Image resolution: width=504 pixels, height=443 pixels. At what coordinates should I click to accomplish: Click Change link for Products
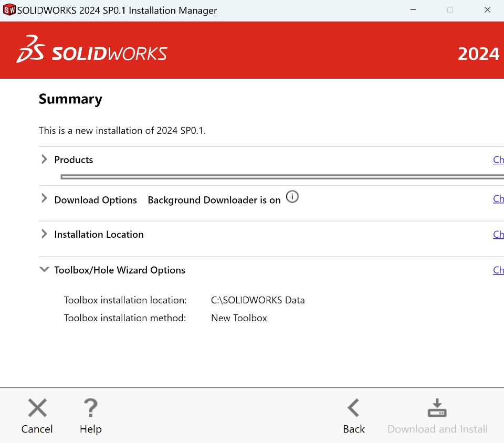(498, 160)
